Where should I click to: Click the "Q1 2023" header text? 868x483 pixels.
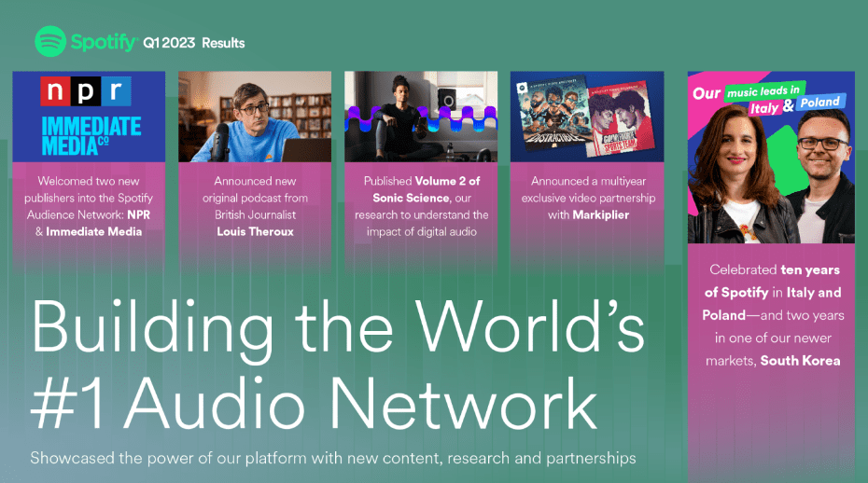pyautogui.click(x=169, y=43)
